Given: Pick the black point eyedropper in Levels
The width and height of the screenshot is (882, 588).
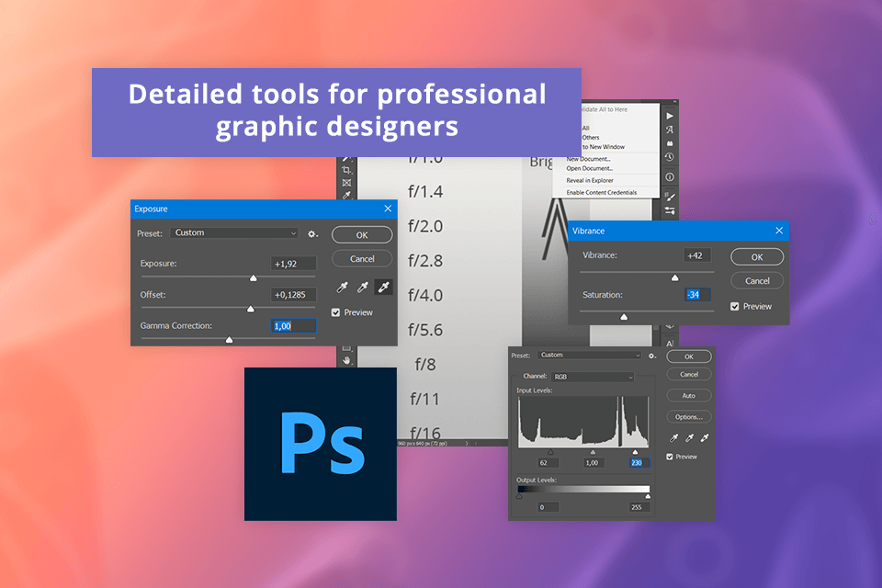Looking at the screenshot, I should pyautogui.click(x=673, y=437).
